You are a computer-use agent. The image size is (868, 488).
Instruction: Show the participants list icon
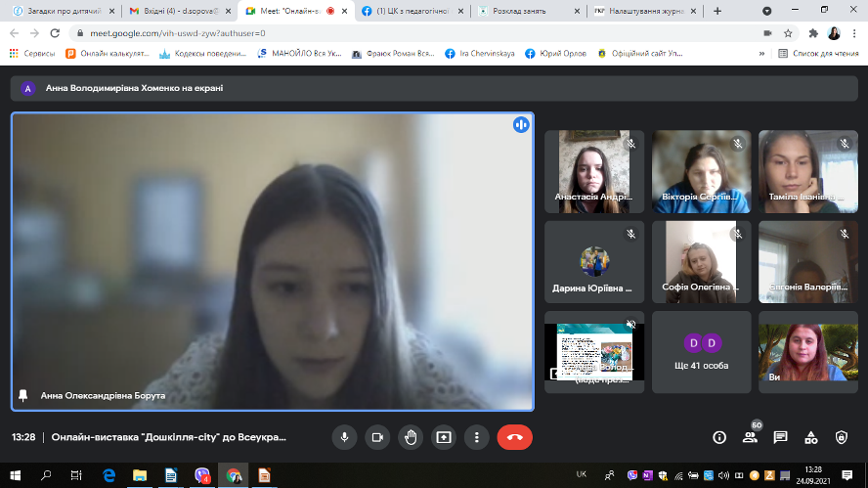click(x=750, y=437)
